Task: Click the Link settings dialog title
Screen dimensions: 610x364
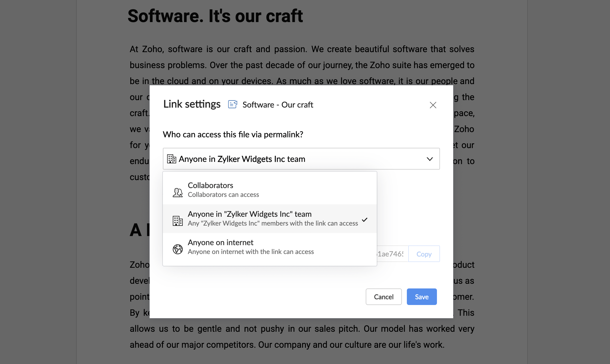Action: 192,104
